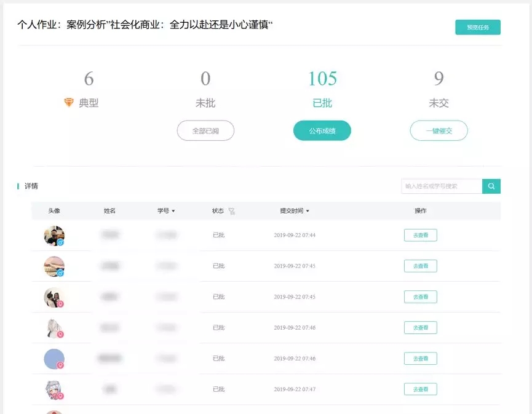This screenshot has height=414, width=532.
Task: Type in the name or student ID search box
Action: tap(442, 186)
